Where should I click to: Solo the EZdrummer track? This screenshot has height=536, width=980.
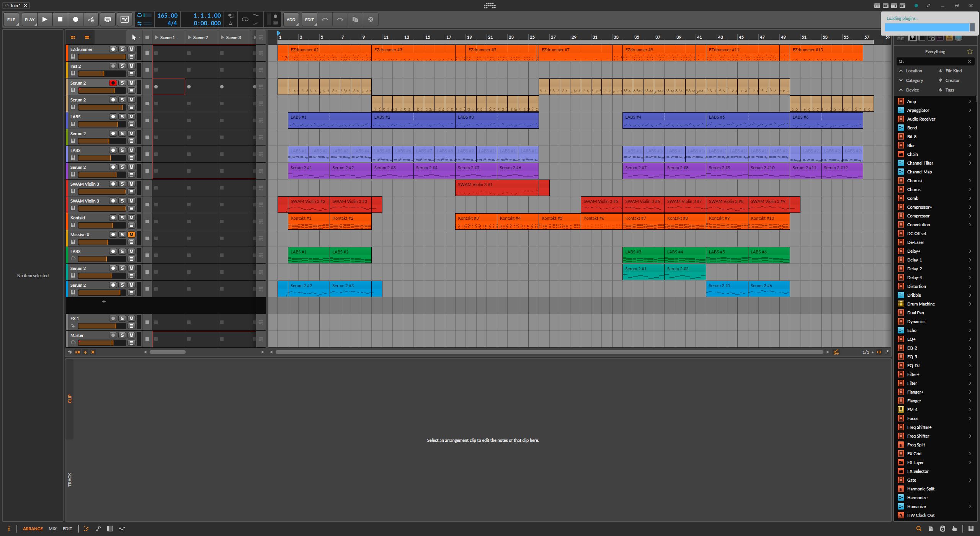(x=122, y=49)
